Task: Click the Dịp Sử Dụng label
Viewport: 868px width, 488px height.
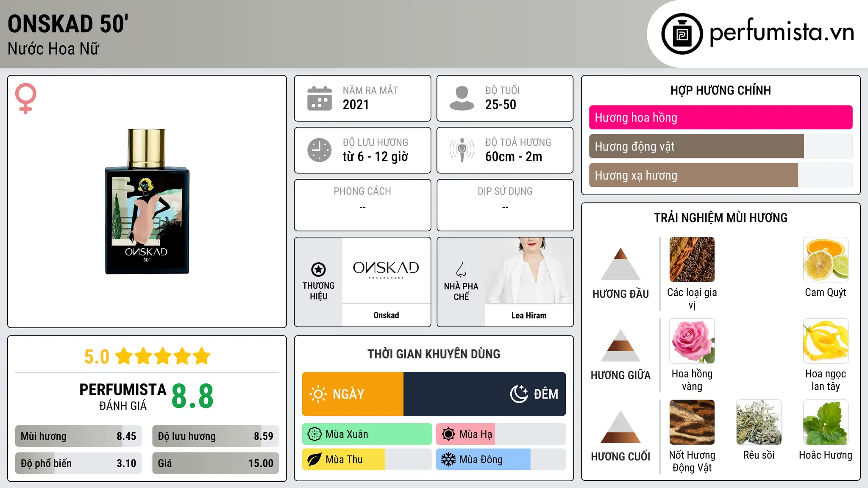Action: pos(505,191)
